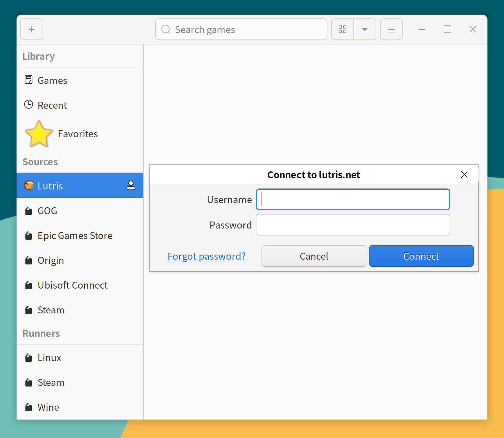Select Recent in the sidebar

(80, 105)
